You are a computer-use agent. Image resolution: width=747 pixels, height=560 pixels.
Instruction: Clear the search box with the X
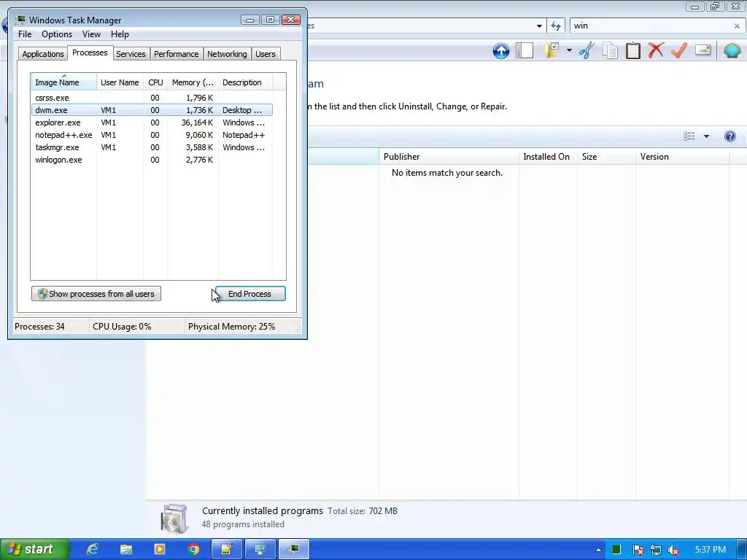pos(737,26)
